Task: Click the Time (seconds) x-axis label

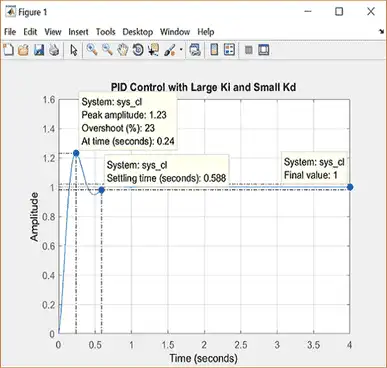Action: [203, 358]
